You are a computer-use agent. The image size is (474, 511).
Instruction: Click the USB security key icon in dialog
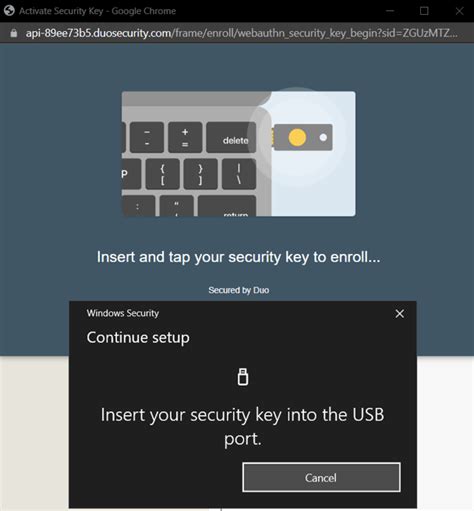(x=243, y=377)
